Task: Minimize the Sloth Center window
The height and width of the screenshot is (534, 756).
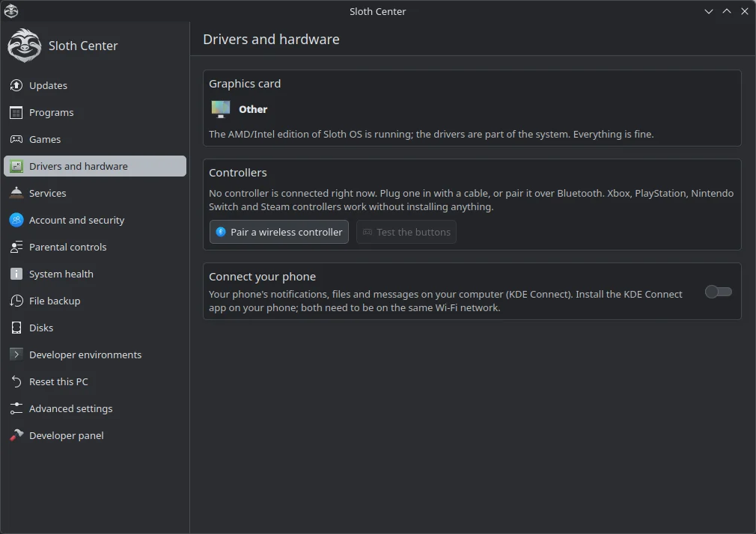Action: point(708,11)
